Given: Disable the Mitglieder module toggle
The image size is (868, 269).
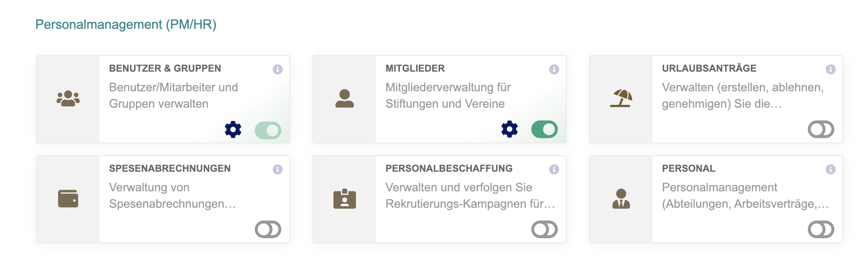Looking at the screenshot, I should tap(545, 129).
